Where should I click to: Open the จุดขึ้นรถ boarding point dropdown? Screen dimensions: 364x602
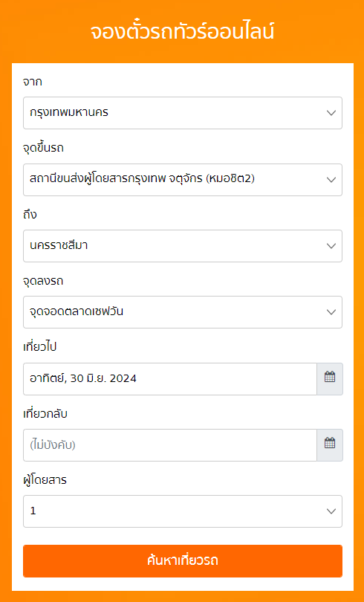click(x=183, y=180)
